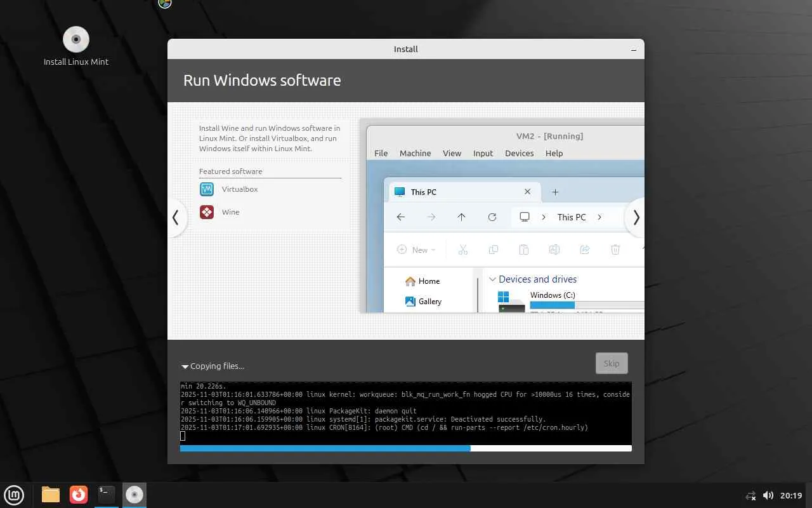Click the Windows (C:) storage usage bar
Viewport: 812px width, 508px height.
[587, 305]
